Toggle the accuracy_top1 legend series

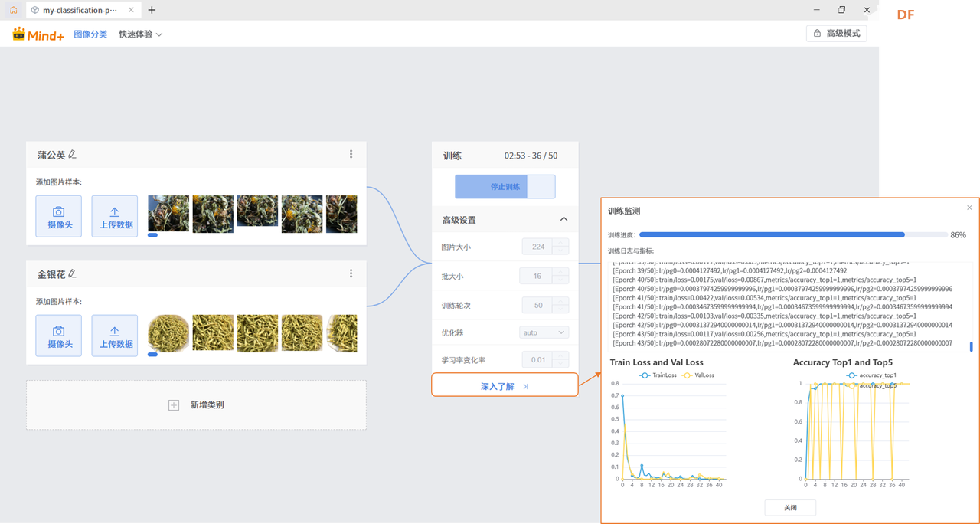click(871, 375)
